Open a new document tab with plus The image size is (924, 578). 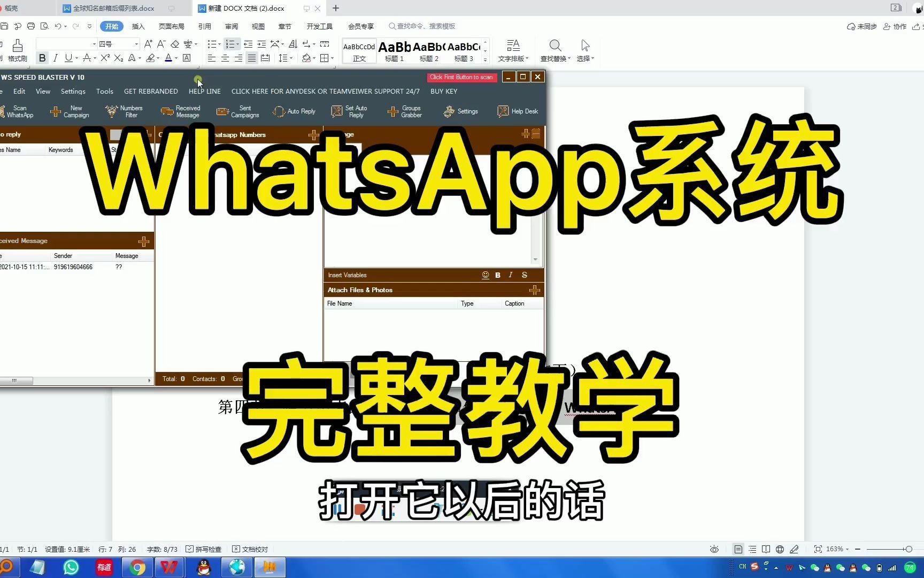[336, 8]
